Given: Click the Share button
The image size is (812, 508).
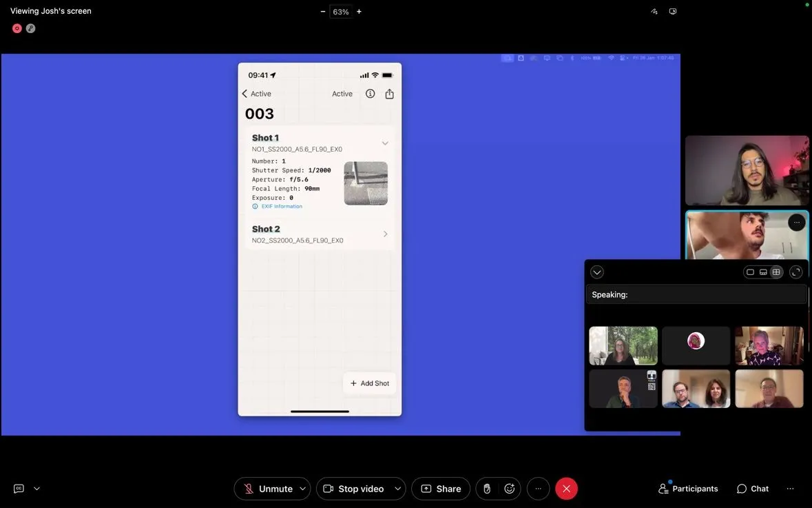Looking at the screenshot, I should 441,489.
